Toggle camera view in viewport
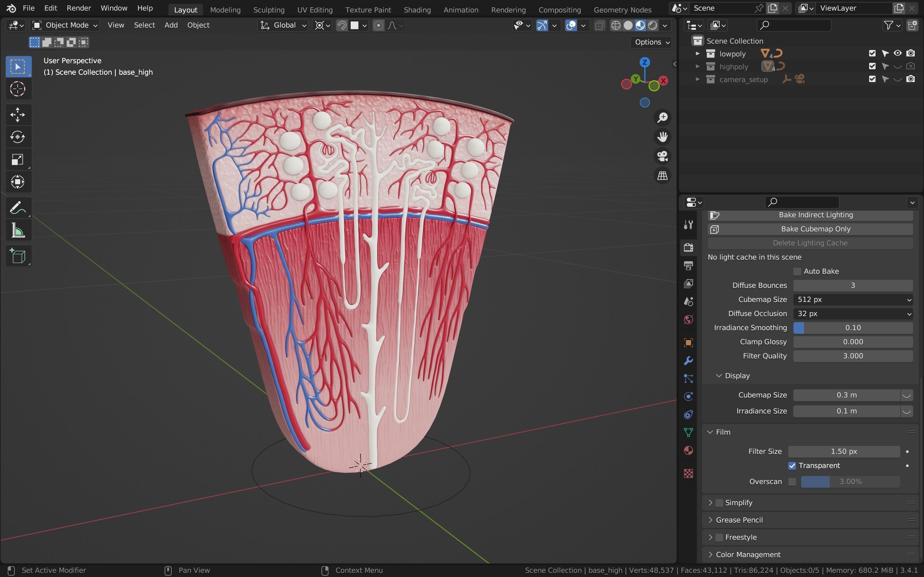 (662, 156)
